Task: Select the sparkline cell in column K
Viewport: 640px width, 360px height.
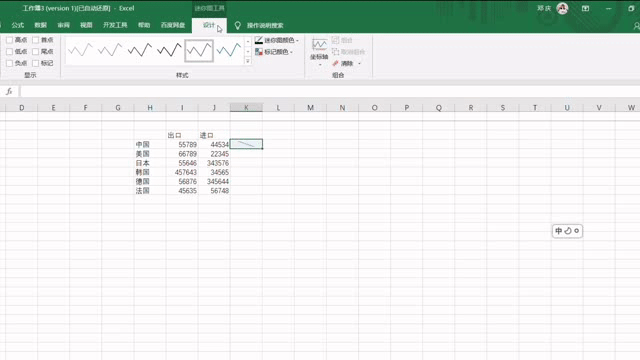Action: 246,144
